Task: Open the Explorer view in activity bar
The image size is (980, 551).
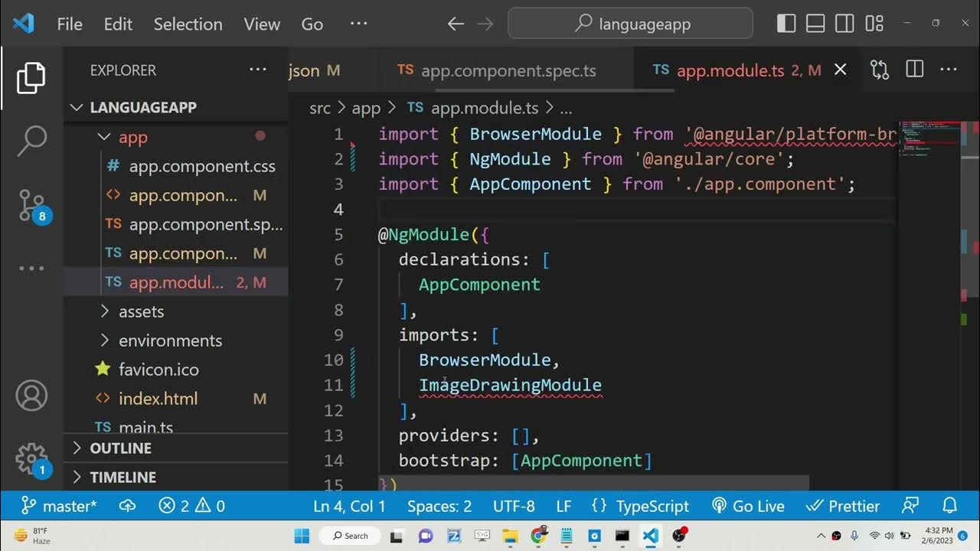Action: tap(31, 78)
